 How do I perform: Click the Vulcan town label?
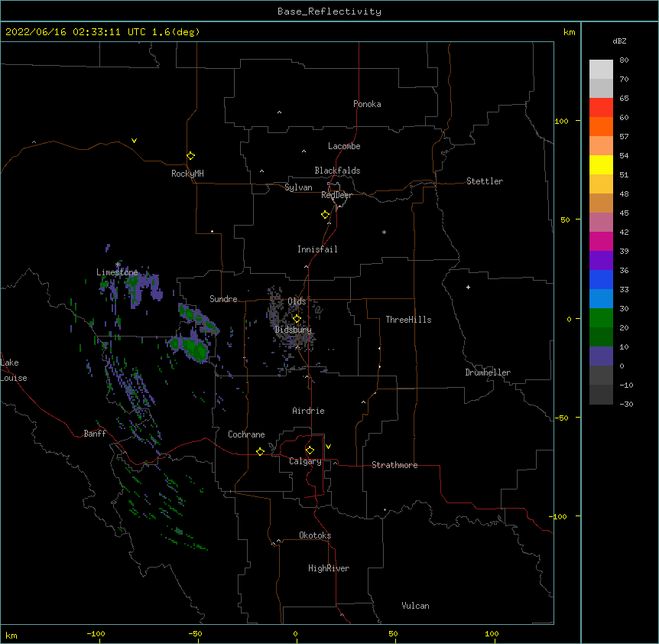click(415, 606)
